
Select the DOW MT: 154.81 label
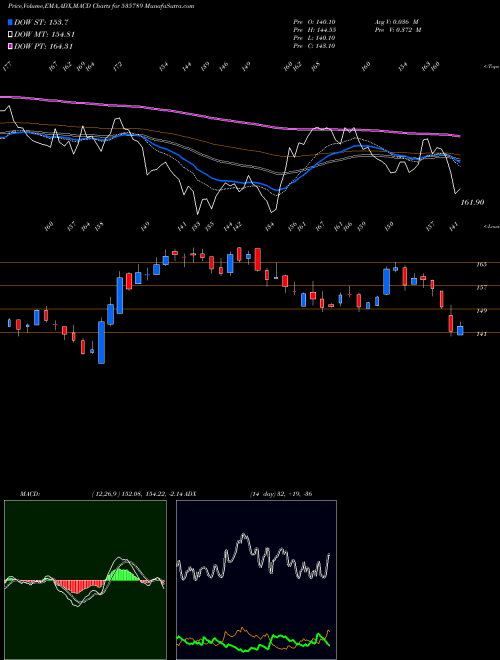tap(44, 35)
